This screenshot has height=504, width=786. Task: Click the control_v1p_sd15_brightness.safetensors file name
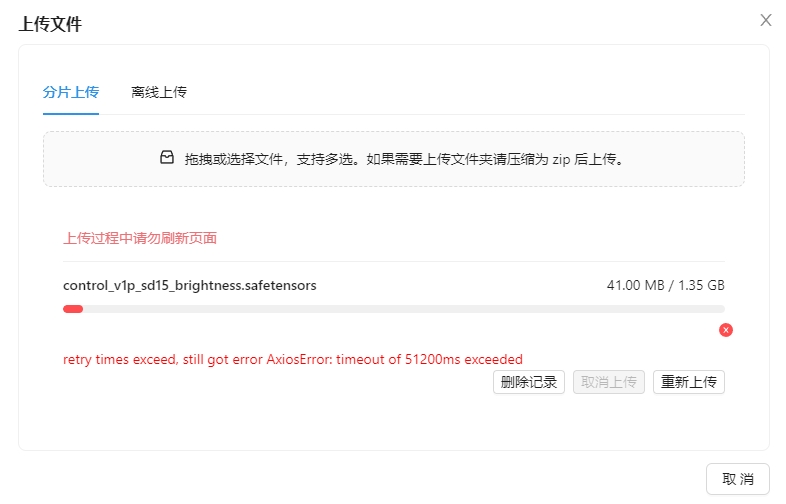click(189, 285)
